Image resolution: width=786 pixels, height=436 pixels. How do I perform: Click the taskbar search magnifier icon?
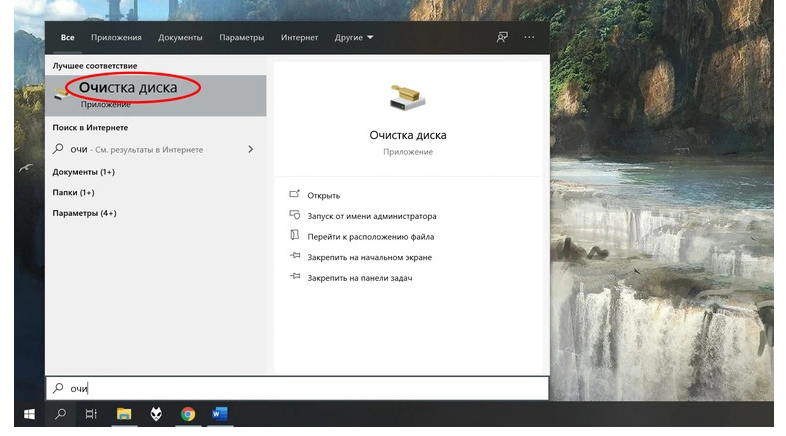pyautogui.click(x=61, y=414)
